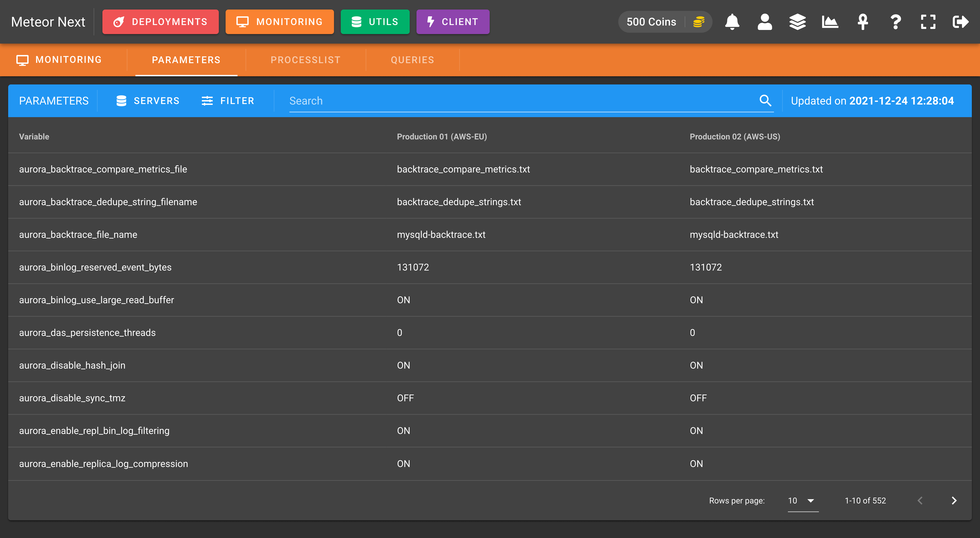Open the Monitoring section button
Image resolution: width=980 pixels, height=538 pixels.
click(x=280, y=22)
